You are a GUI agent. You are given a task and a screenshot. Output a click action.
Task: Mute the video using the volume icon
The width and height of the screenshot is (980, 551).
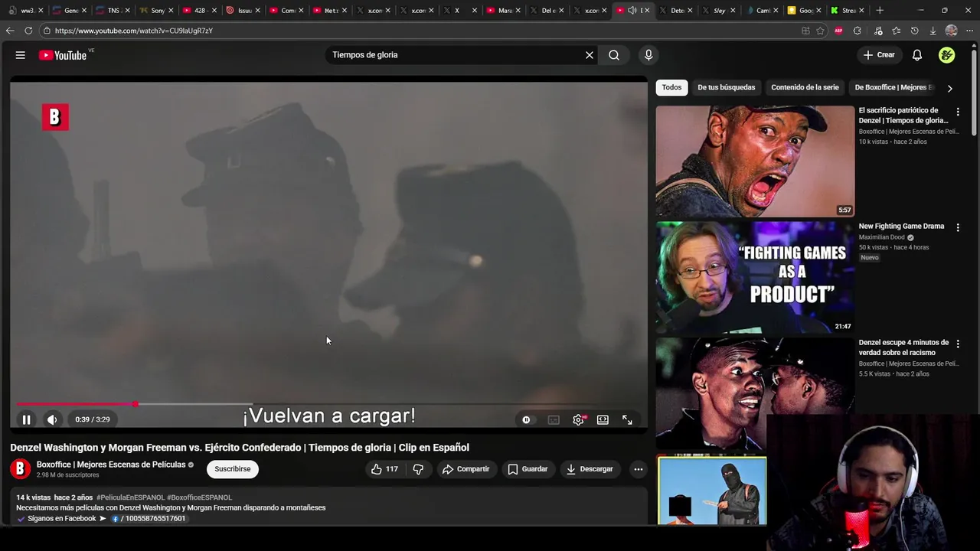[52, 419]
